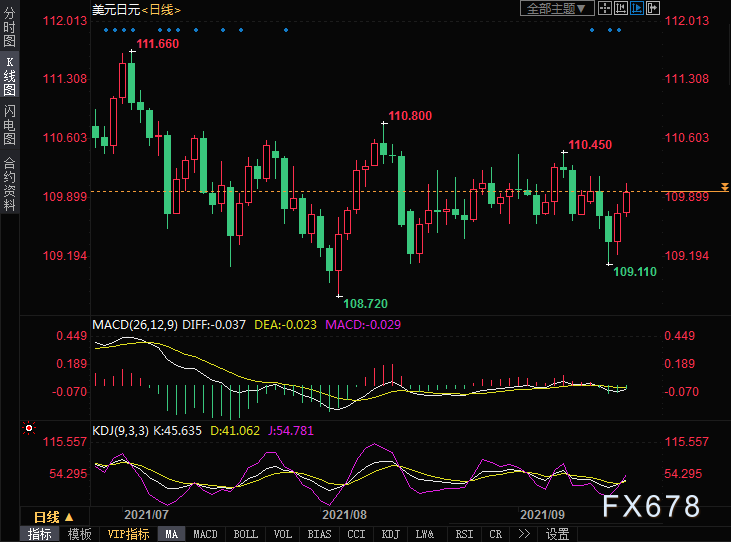Click the purple MACD:-0.029 value
This screenshot has height=542, width=731.
(x=363, y=325)
